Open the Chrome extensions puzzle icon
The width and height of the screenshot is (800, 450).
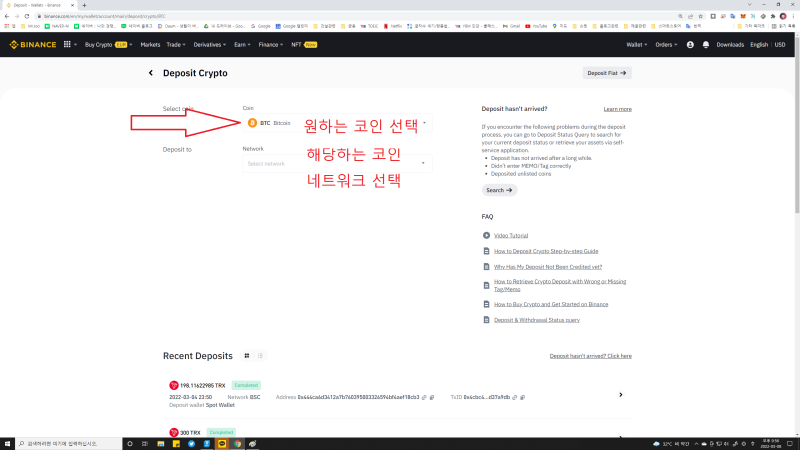click(x=773, y=16)
